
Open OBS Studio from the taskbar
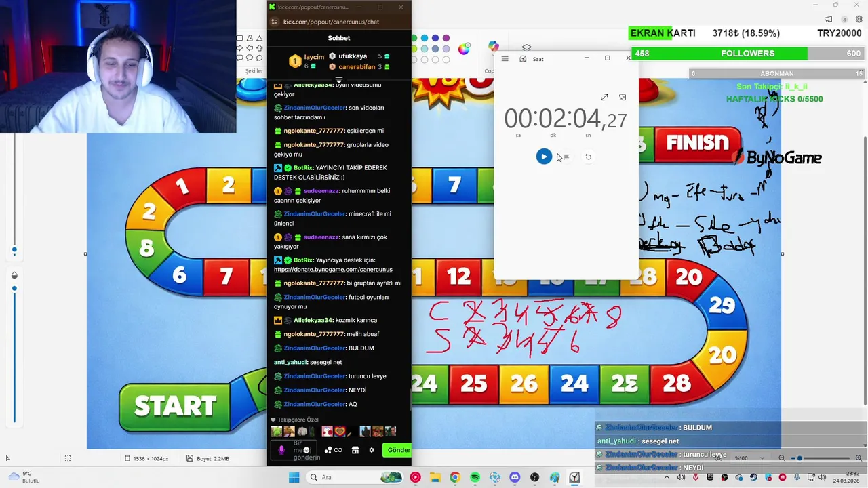coord(535,477)
